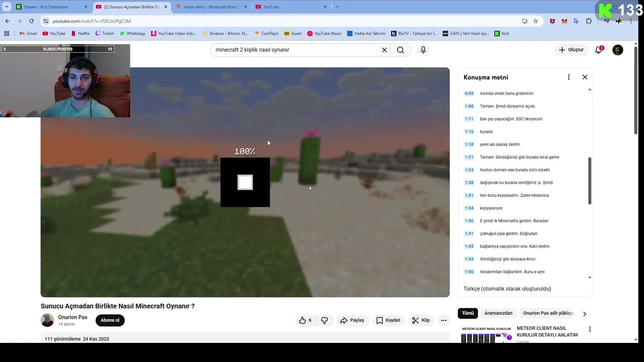This screenshot has height=362, width=644.
Task: Open the YouTube Music bookmark
Action: click(325, 34)
